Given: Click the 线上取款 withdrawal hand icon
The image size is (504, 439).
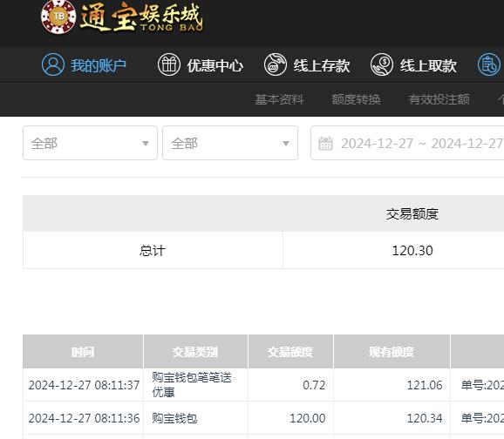Looking at the screenshot, I should click(x=382, y=64).
